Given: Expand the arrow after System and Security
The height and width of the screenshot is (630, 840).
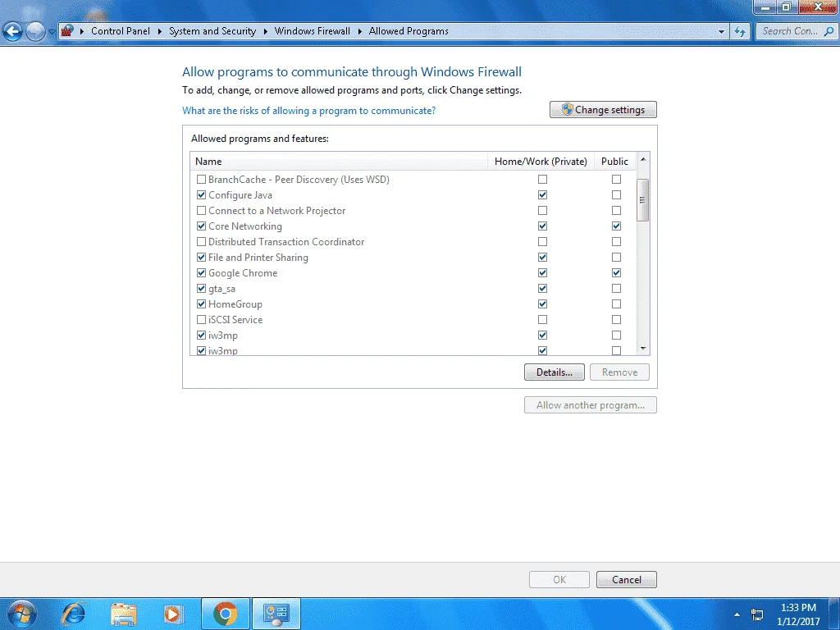Looking at the screenshot, I should [x=265, y=31].
